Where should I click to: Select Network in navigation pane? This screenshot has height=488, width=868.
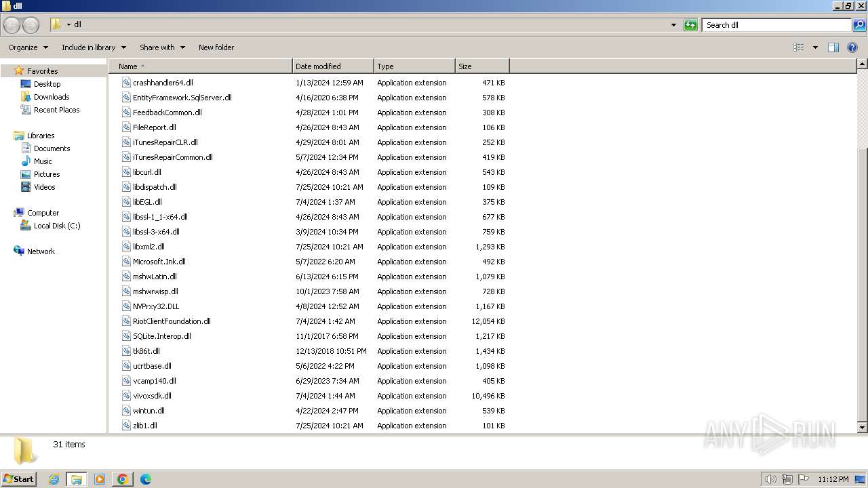click(41, 251)
